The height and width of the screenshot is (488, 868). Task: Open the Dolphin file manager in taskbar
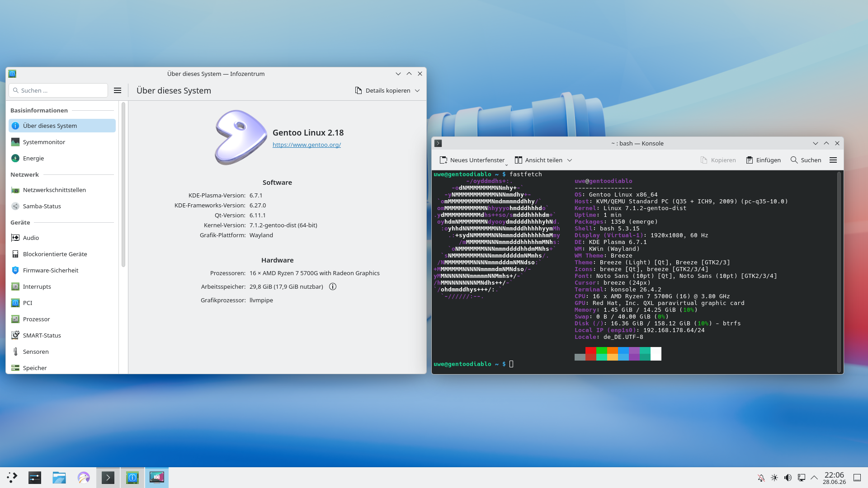(x=59, y=478)
